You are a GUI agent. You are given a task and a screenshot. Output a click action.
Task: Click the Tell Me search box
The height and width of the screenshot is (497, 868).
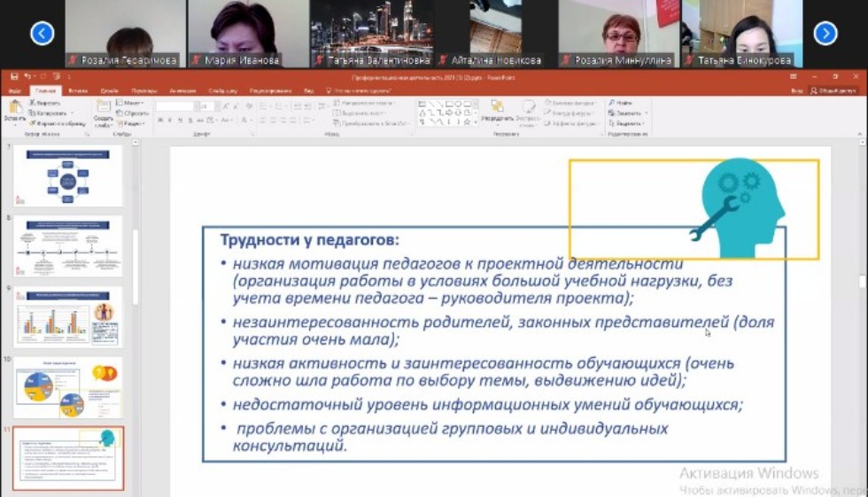click(x=360, y=90)
